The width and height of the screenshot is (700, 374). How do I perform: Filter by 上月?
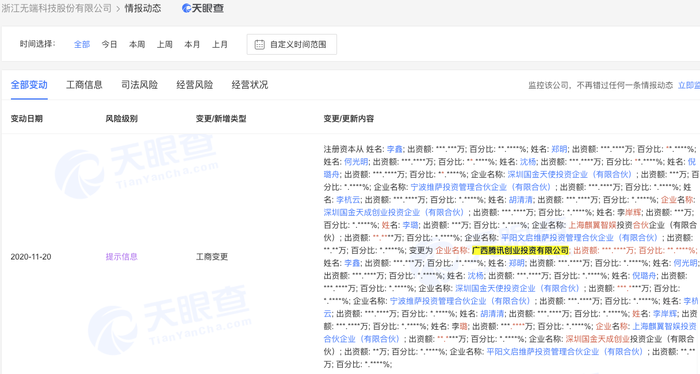[x=220, y=44]
